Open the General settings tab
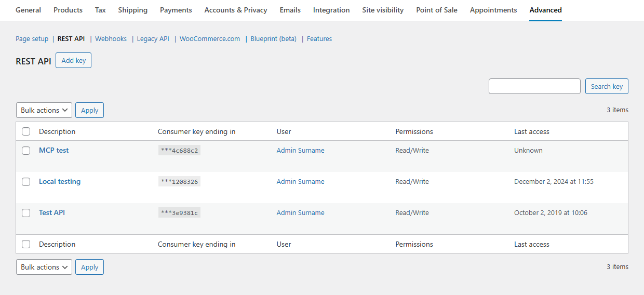Screen dimensions: 644x295 pyautogui.click(x=28, y=10)
